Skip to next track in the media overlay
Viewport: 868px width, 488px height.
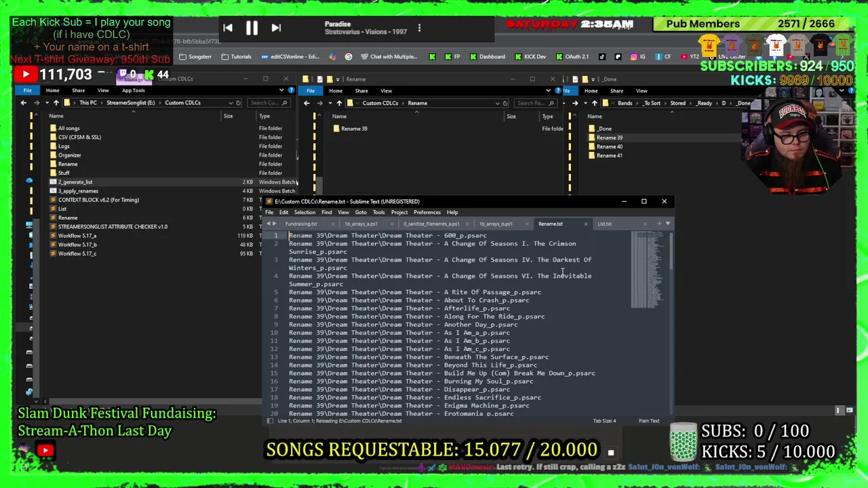click(276, 28)
